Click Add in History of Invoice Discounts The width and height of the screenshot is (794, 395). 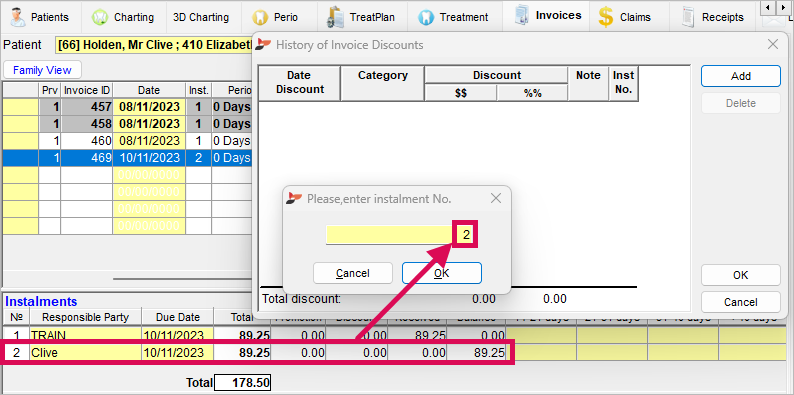tap(741, 76)
